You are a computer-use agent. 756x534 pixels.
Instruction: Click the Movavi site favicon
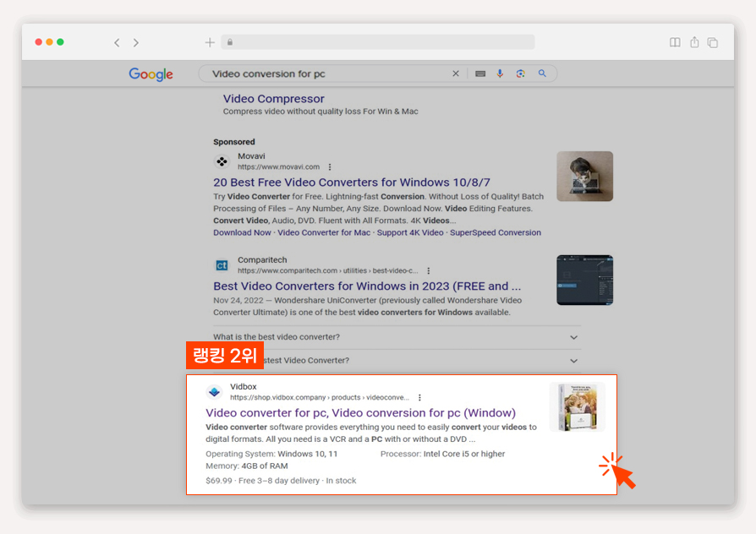pyautogui.click(x=222, y=161)
